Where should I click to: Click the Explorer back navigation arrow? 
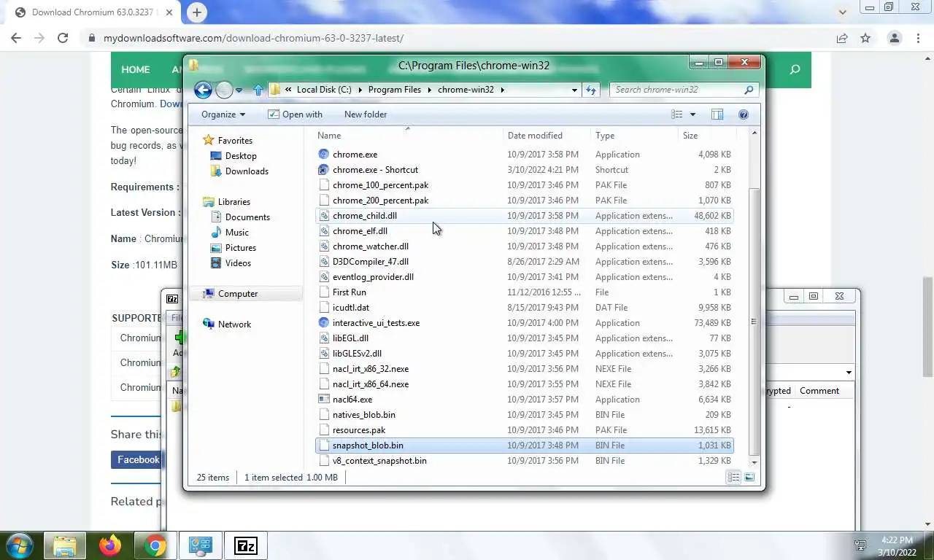203,90
